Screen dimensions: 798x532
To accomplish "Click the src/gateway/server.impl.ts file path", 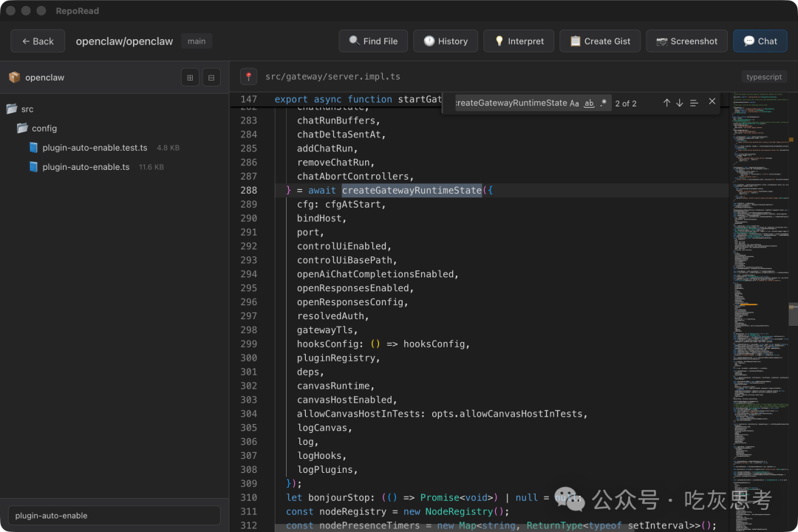I will point(332,77).
